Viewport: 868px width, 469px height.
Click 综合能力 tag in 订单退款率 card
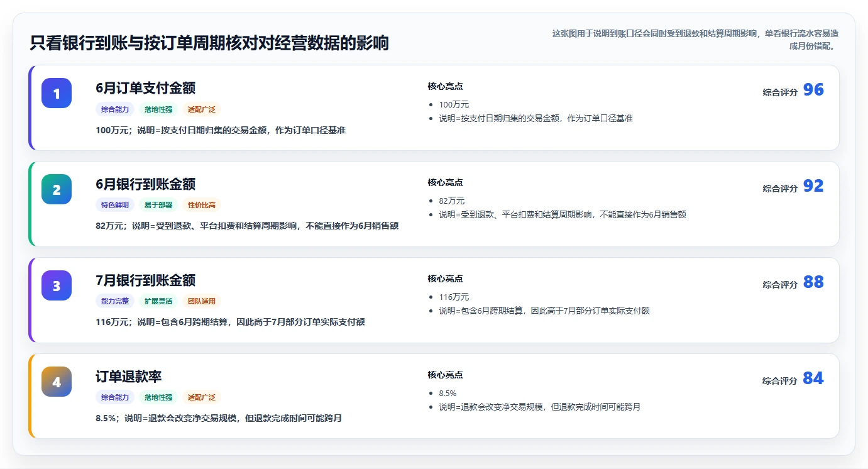[x=115, y=397]
